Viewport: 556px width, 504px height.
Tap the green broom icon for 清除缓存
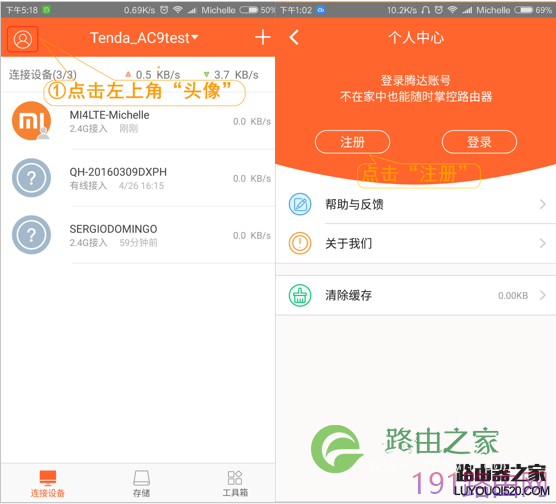(300, 295)
